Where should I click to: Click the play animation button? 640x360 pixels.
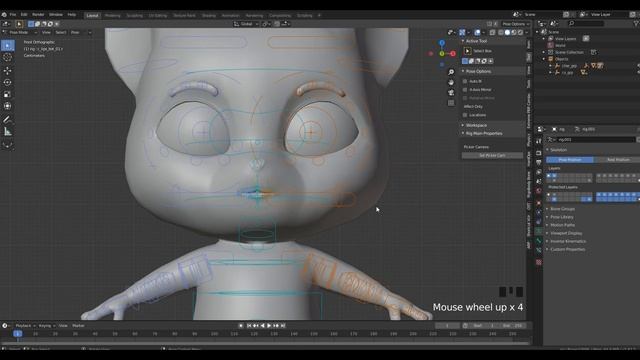[269, 326]
